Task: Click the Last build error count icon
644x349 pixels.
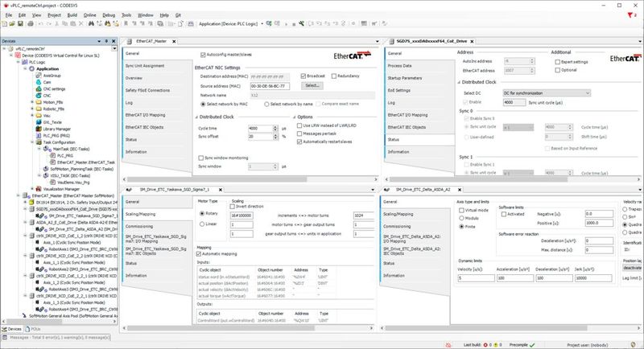Action: coord(485,345)
